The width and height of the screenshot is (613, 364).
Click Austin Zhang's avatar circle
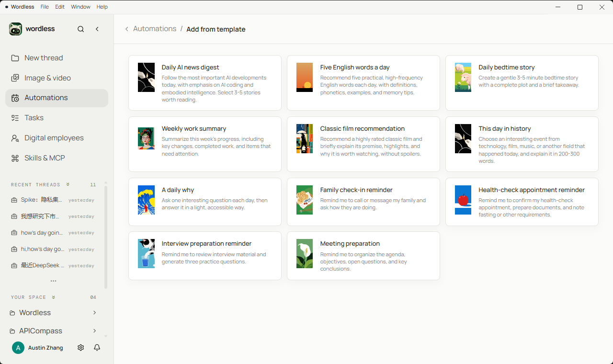pos(18,348)
